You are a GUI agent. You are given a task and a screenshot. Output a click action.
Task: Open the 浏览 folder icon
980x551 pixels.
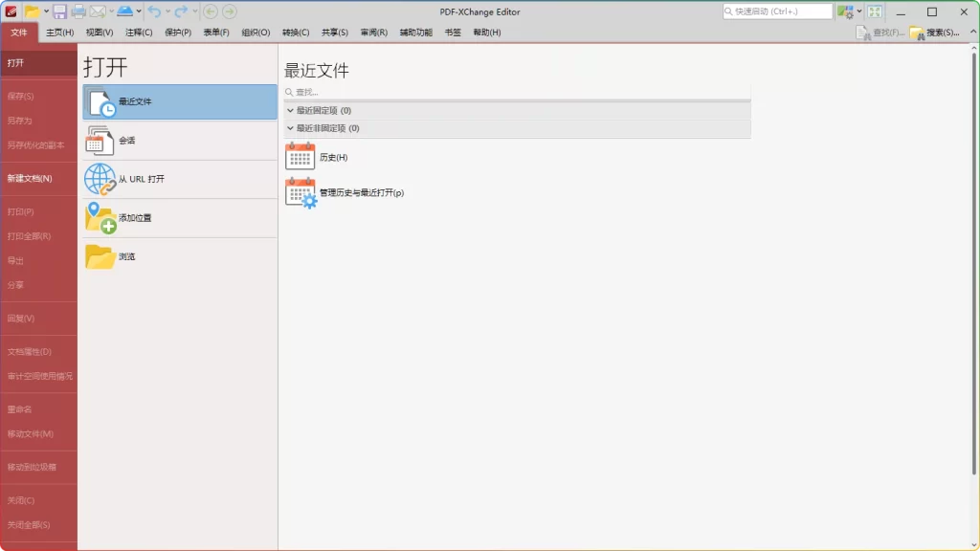pyautogui.click(x=101, y=255)
